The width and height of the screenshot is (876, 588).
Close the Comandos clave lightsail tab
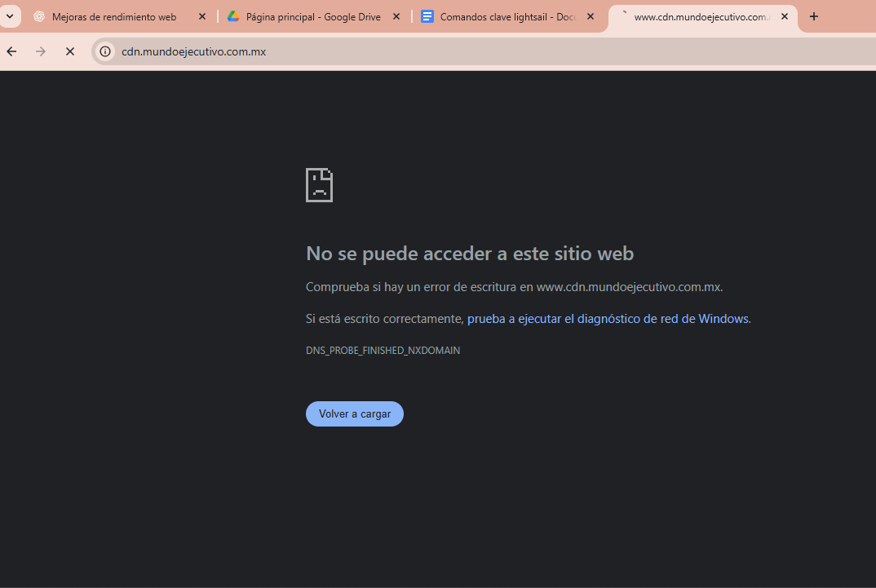point(591,16)
